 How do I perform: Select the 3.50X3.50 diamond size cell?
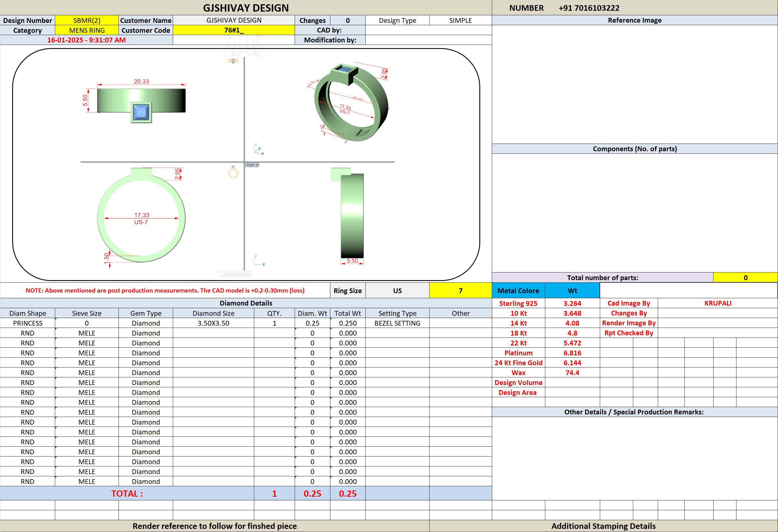tap(213, 323)
